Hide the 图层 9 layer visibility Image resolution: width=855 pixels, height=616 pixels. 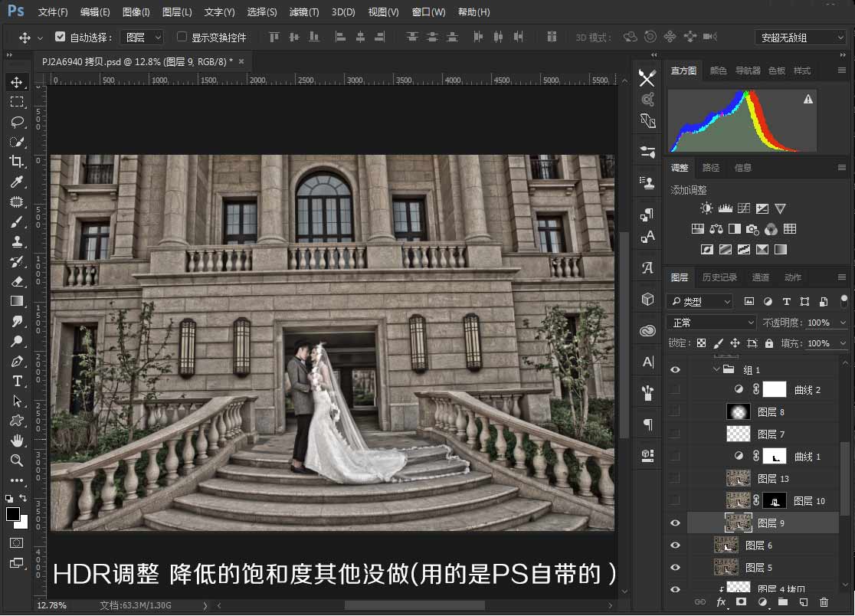pyautogui.click(x=675, y=523)
